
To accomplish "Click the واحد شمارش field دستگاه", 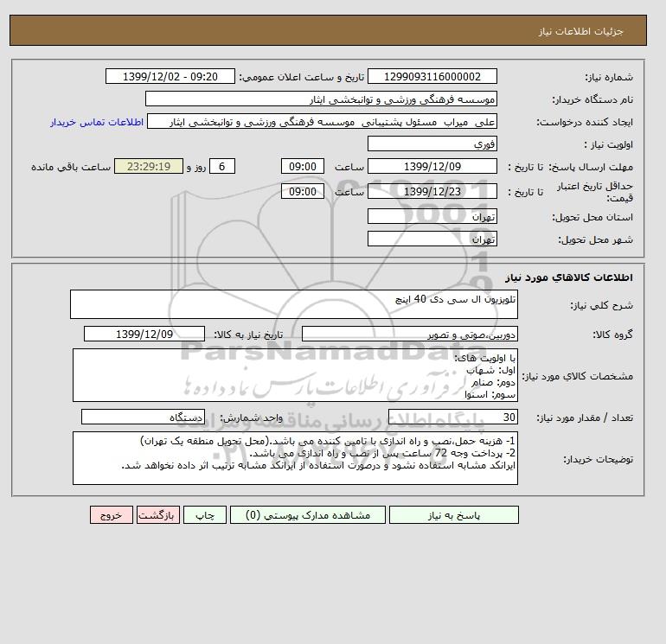I will click(x=143, y=418).
